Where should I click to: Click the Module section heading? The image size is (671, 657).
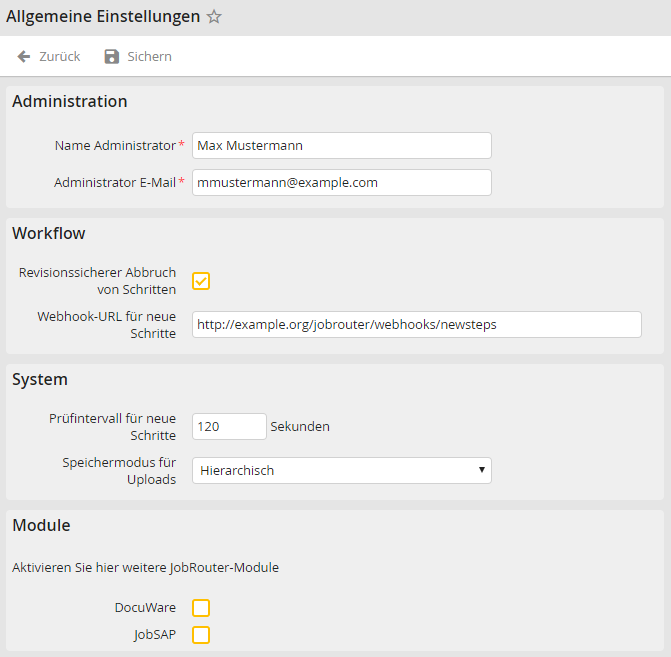pyautogui.click(x=41, y=525)
